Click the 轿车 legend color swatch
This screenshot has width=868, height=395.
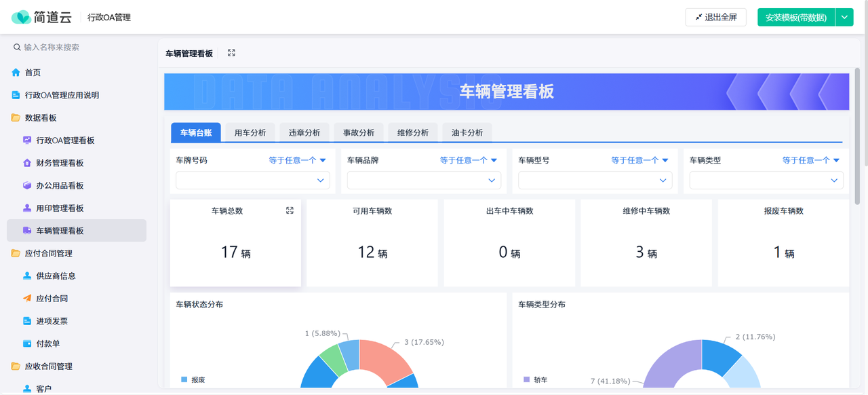click(x=527, y=379)
